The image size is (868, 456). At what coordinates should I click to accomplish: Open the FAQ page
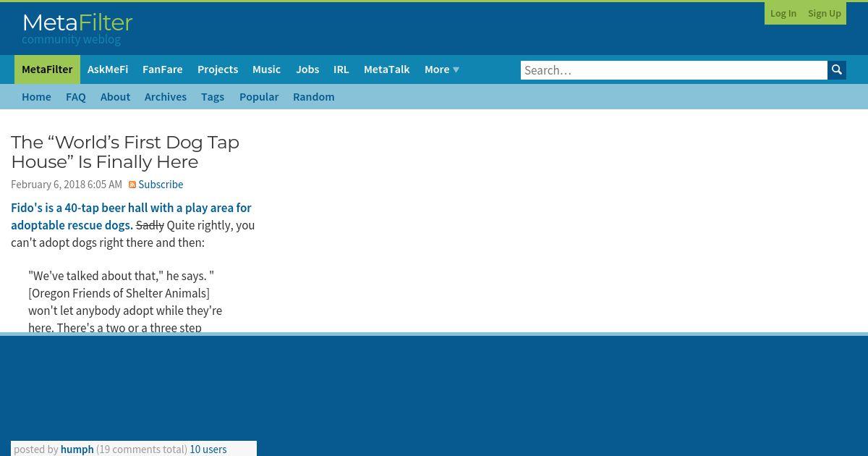coord(76,96)
